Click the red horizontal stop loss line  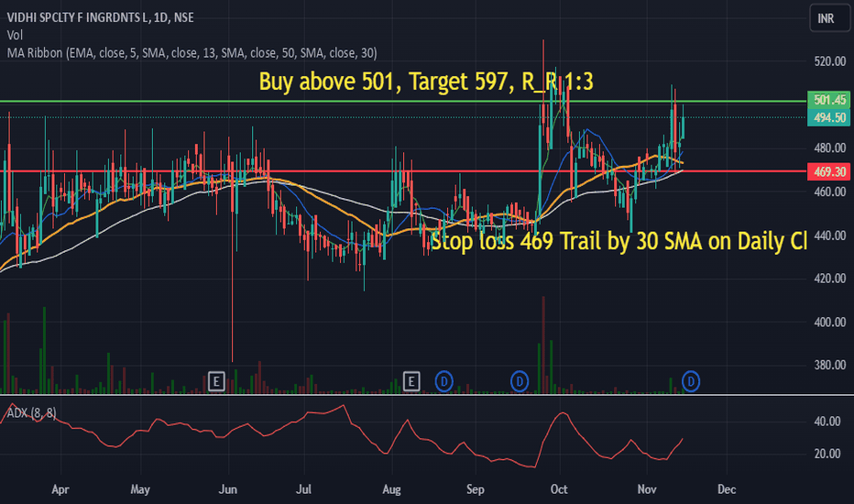click(x=403, y=171)
